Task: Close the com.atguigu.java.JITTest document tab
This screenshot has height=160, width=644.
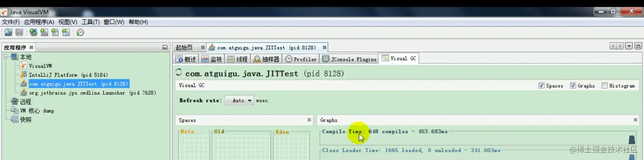Action: [x=325, y=48]
